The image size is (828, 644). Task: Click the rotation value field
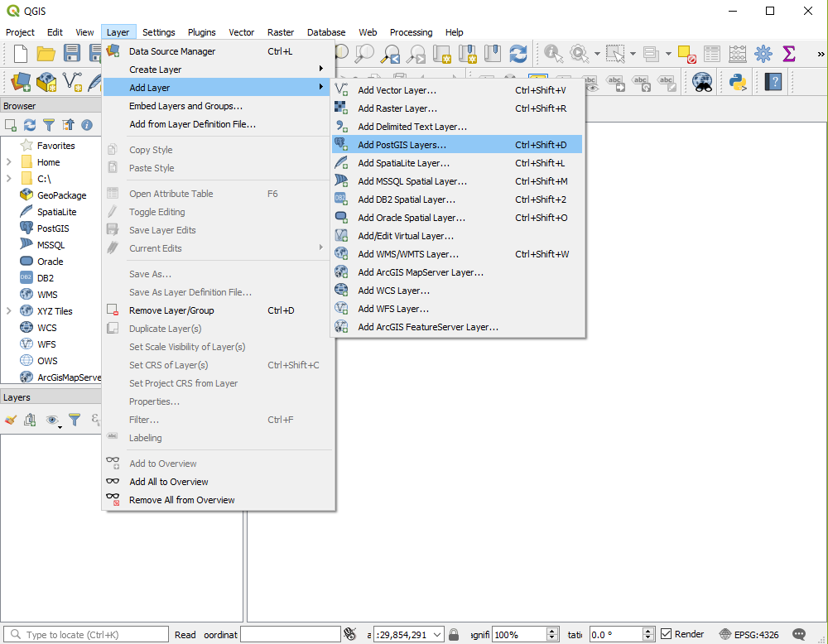pos(616,635)
